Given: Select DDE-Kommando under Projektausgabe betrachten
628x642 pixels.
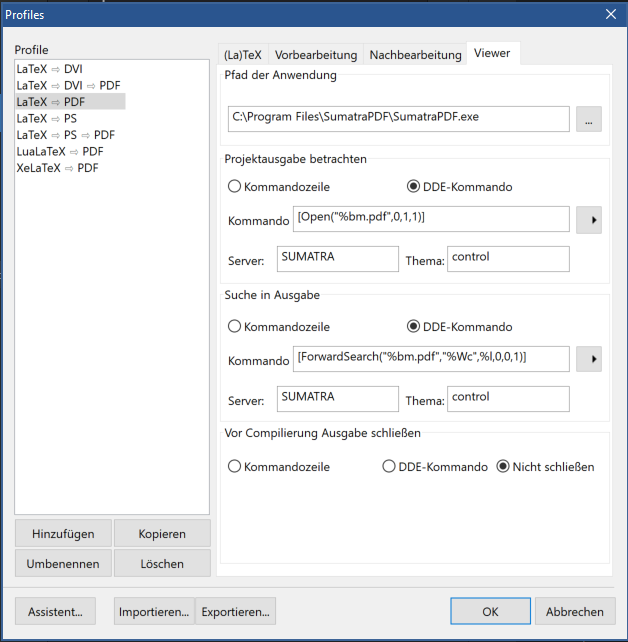Looking at the screenshot, I should tap(414, 186).
